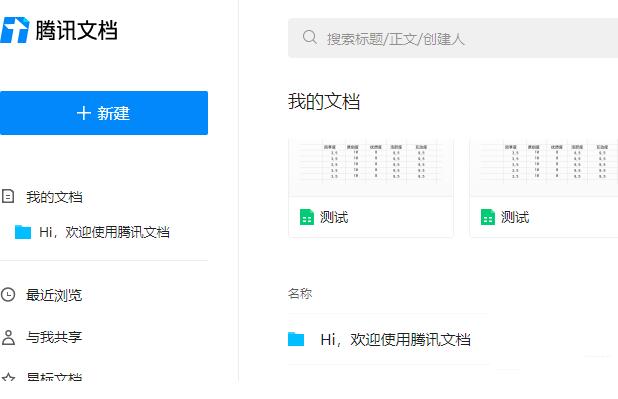
Task: Click green sheet icon of second 测试 card
Action: tap(488, 217)
